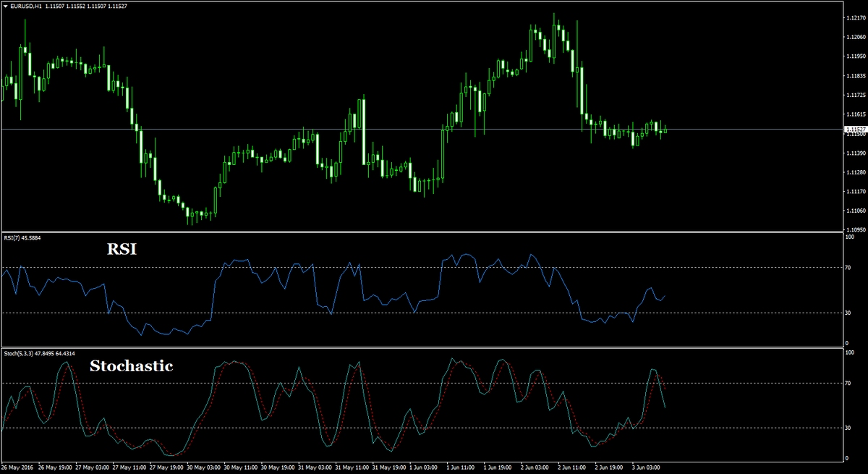Click the 1.12060 price scale label
868x474 pixels.
855,37
